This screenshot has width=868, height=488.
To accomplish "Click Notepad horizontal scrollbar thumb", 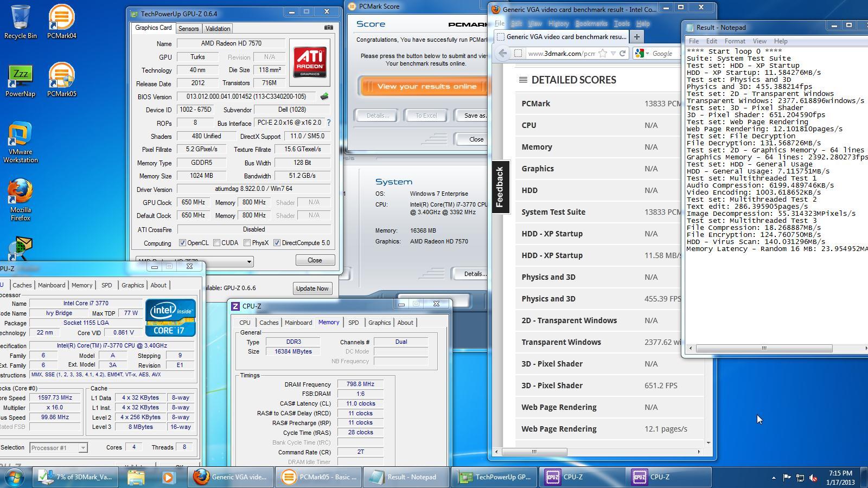I will click(764, 348).
